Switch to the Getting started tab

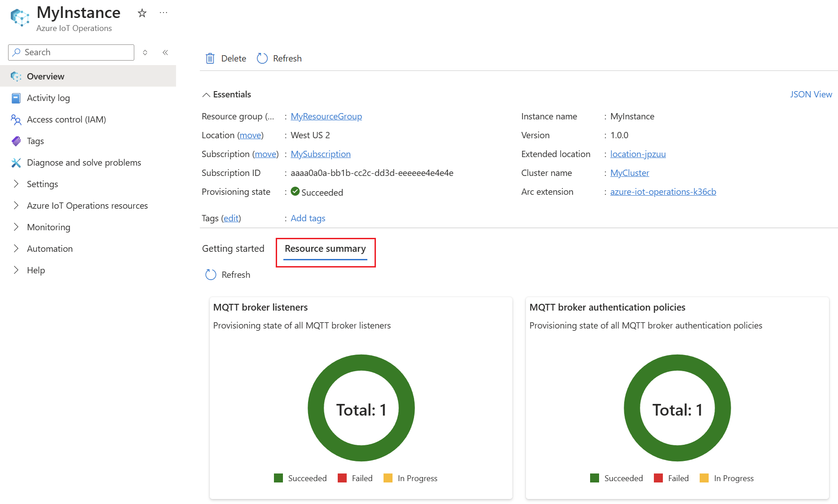tap(233, 249)
